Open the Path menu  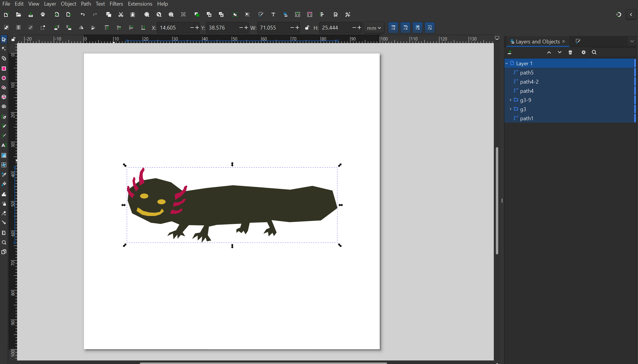[86, 4]
